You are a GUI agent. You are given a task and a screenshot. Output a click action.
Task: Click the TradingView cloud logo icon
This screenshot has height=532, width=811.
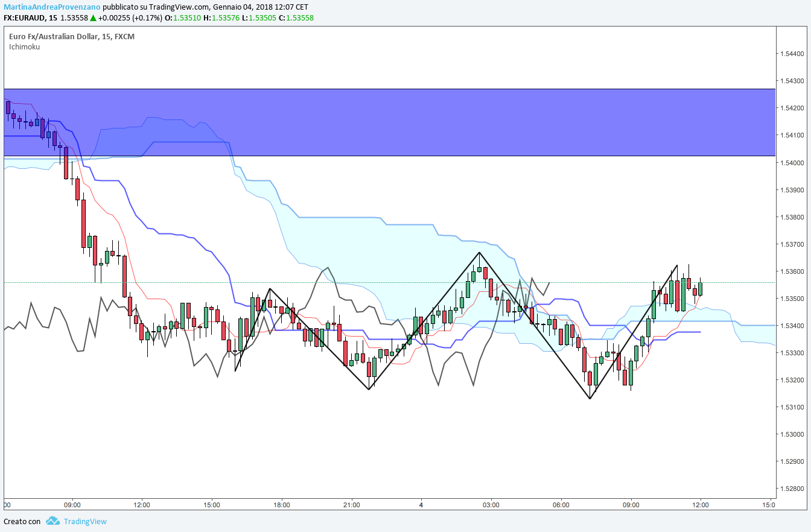point(52,521)
